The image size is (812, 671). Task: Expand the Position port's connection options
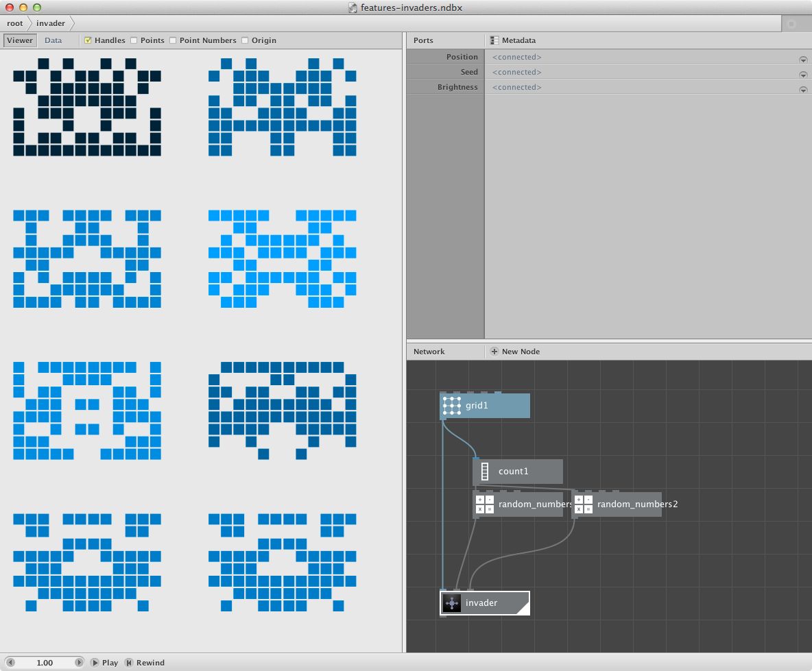pos(803,59)
